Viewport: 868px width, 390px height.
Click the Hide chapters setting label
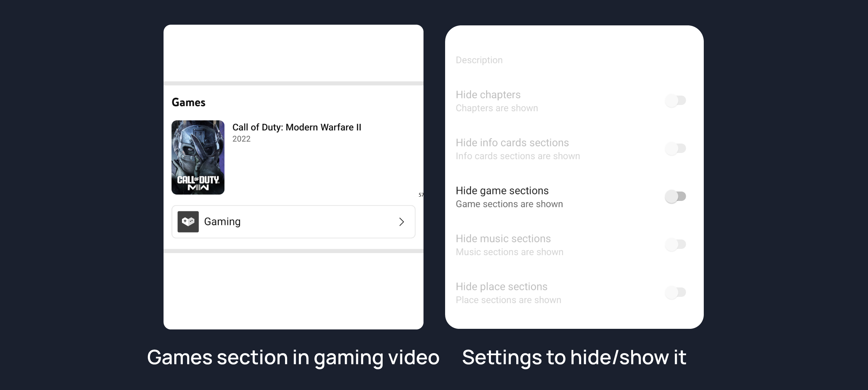point(488,95)
